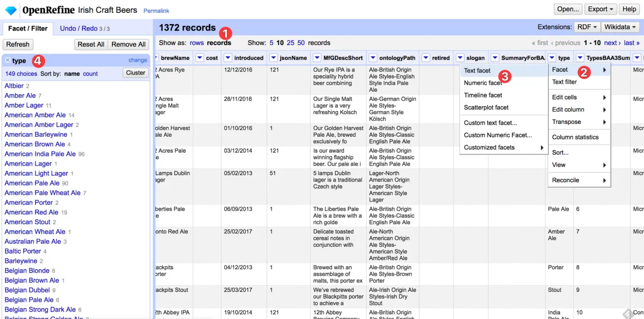The height and width of the screenshot is (319, 644).
Task: Expand the Edit column submenu
Action: point(579,110)
